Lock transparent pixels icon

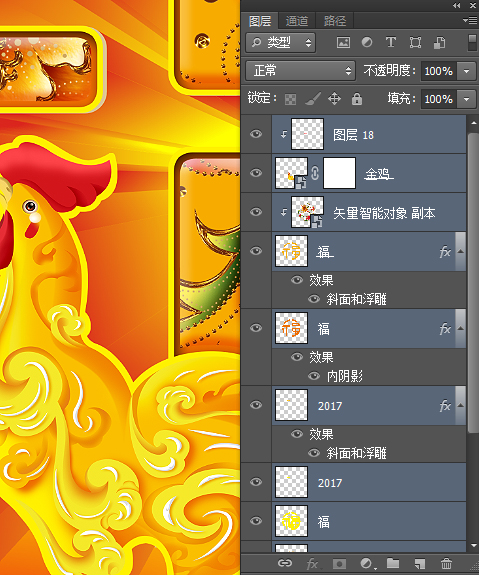point(290,99)
